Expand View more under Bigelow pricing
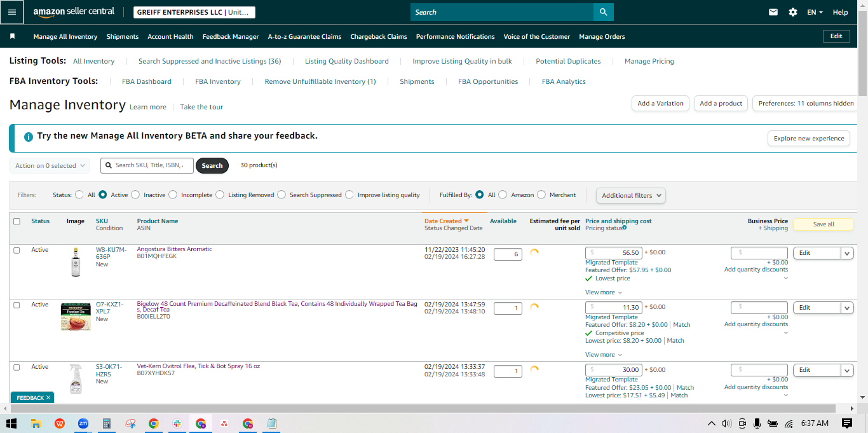The height and width of the screenshot is (433, 868). (604, 355)
